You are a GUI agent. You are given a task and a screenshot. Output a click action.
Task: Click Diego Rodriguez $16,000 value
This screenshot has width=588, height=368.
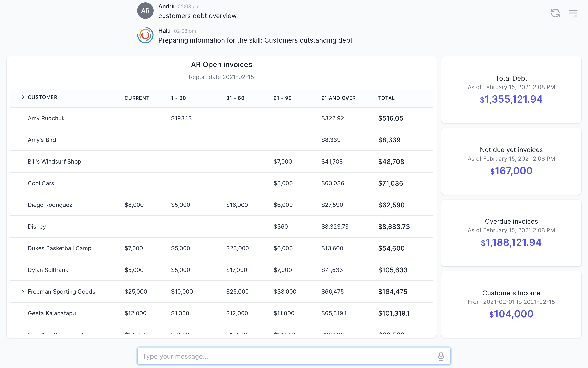click(237, 205)
